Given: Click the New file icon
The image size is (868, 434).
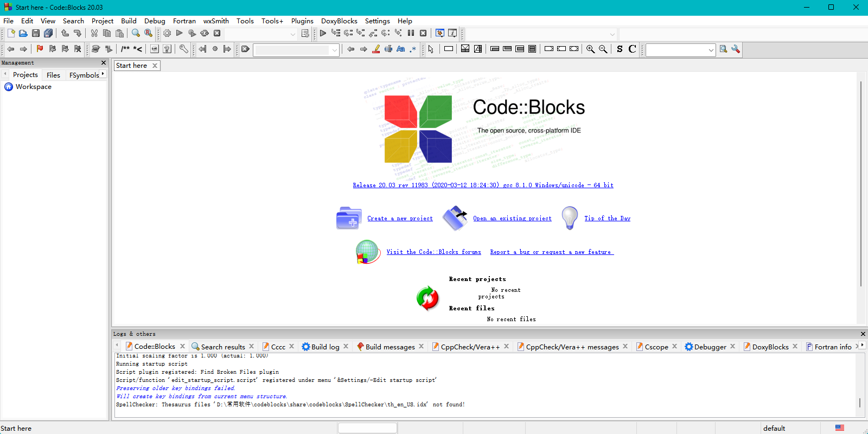Looking at the screenshot, I should pyautogui.click(x=11, y=34).
